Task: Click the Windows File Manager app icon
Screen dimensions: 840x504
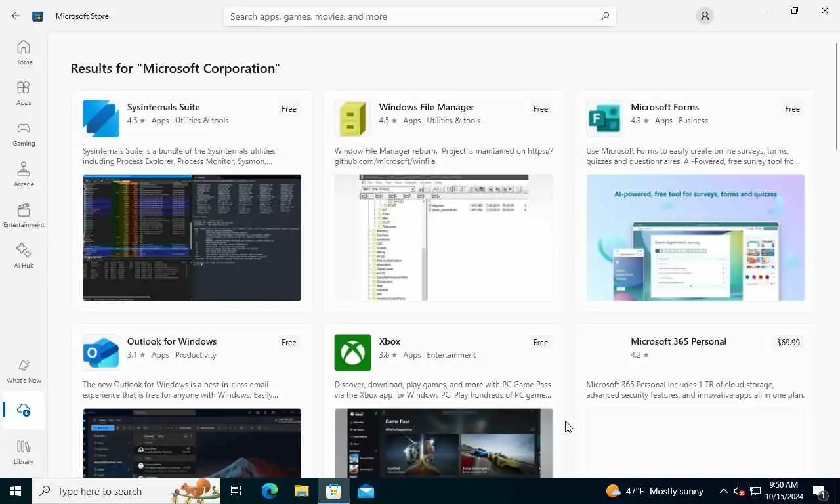Action: tap(352, 118)
